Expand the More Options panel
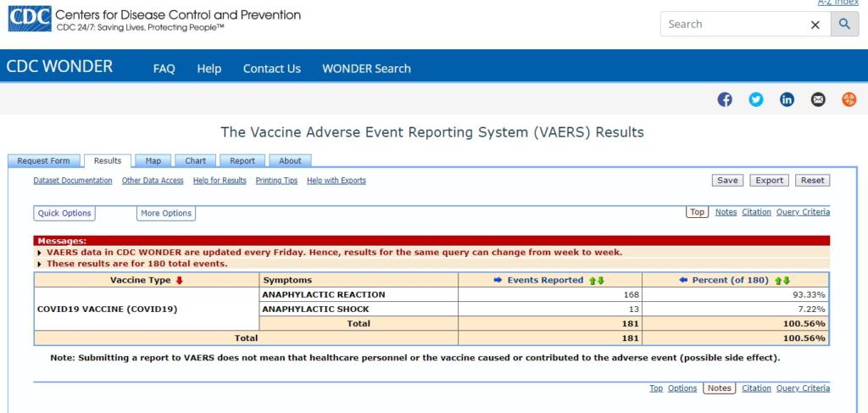This screenshot has height=413, width=868. pyautogui.click(x=166, y=214)
